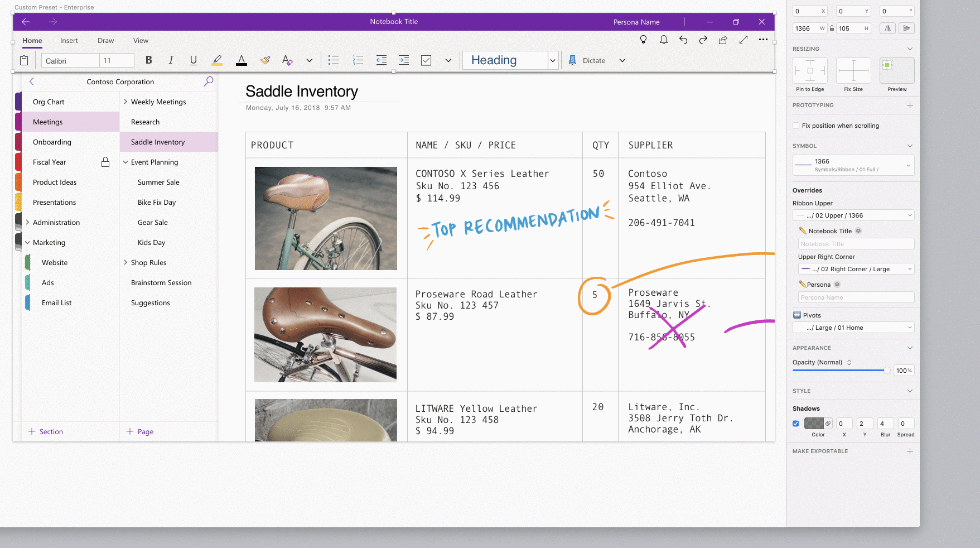Click the lightbulb tell-me icon
Image resolution: width=980 pixels, height=548 pixels.
pos(643,40)
